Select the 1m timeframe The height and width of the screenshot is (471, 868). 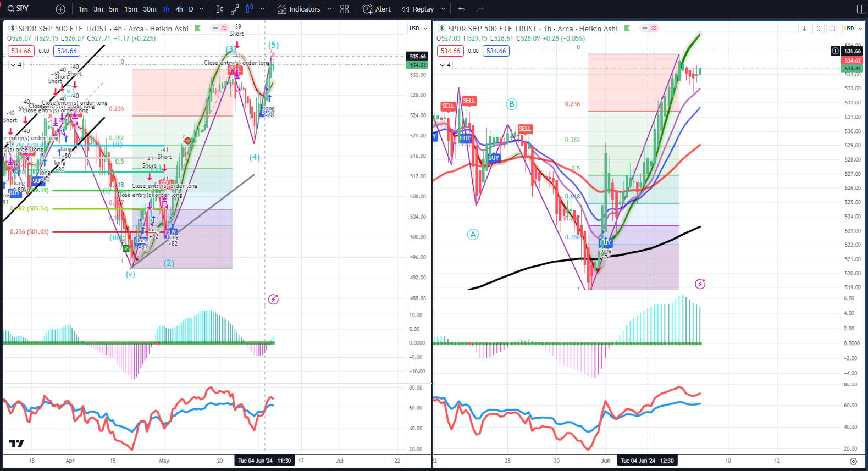[83, 9]
